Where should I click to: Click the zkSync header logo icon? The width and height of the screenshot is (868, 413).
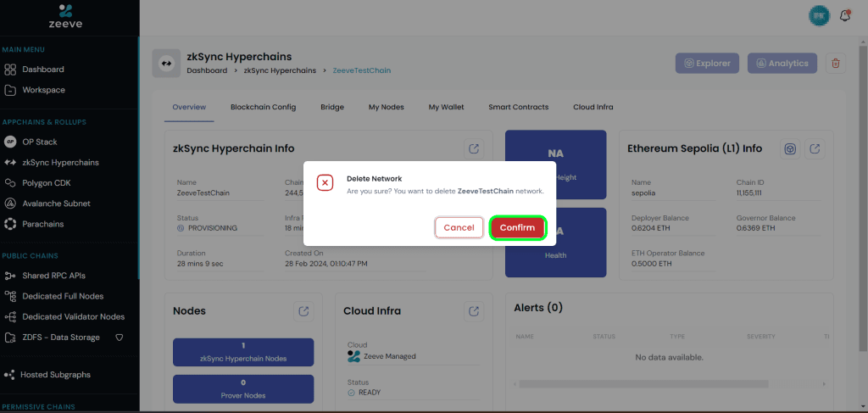click(166, 63)
